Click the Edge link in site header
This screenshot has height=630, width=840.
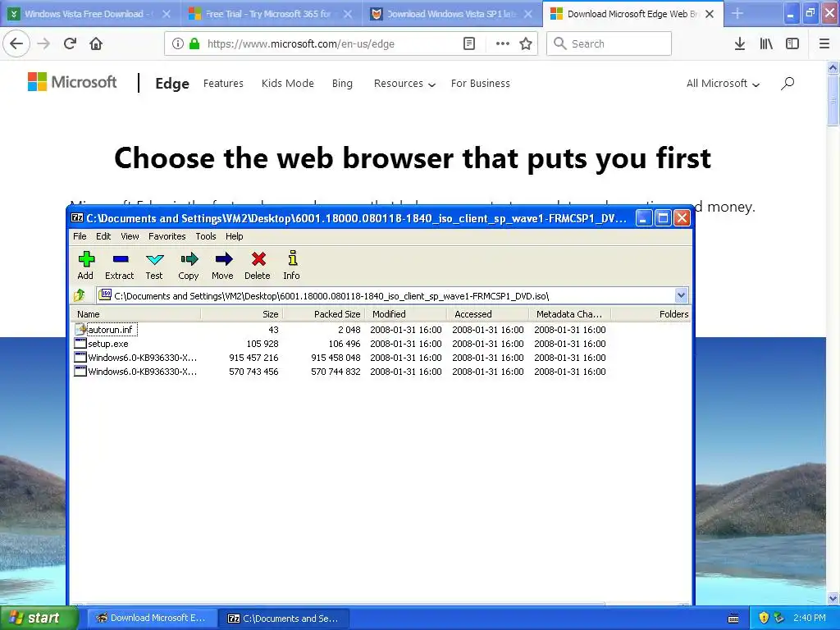click(x=172, y=84)
